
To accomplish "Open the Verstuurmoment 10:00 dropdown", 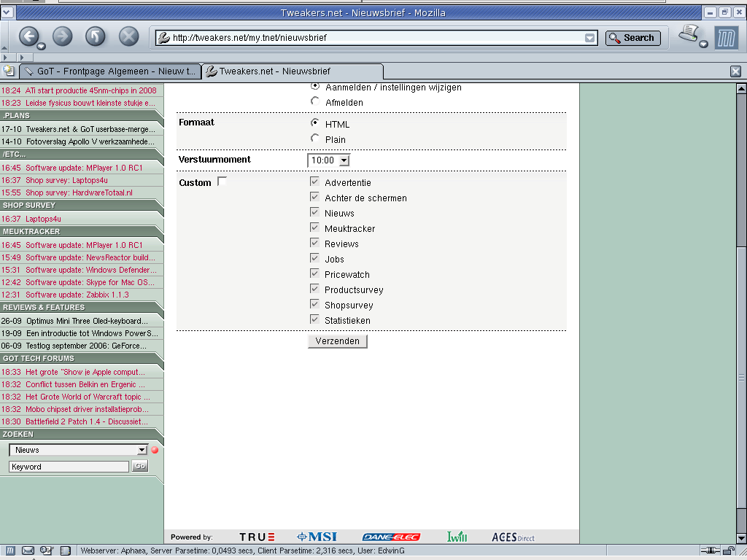I will coord(329,160).
